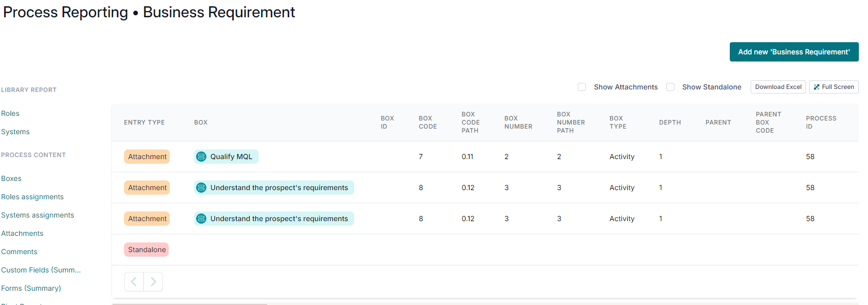868x305 pixels.
Task: Click the Full Screen expand icon
Action: click(817, 87)
